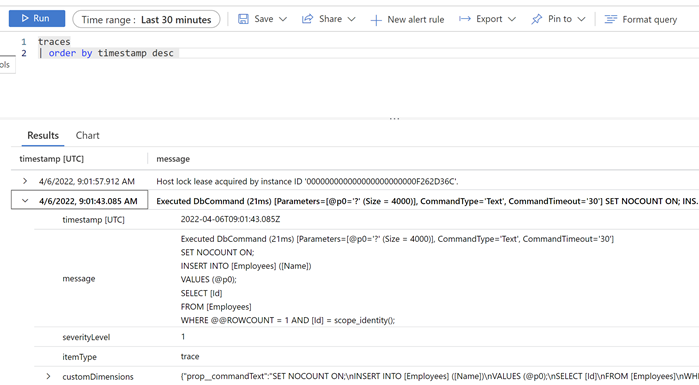Click the plus icon for New alert rule
The width and height of the screenshot is (699, 385).
376,20
